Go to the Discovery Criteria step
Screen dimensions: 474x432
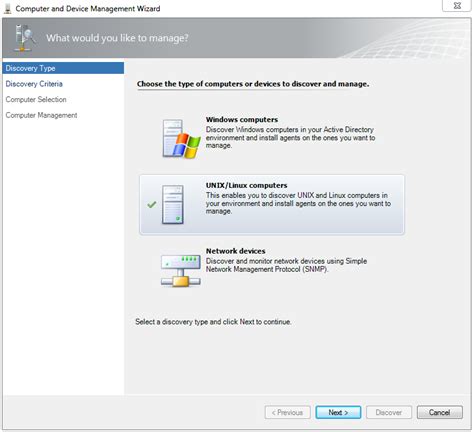click(34, 84)
